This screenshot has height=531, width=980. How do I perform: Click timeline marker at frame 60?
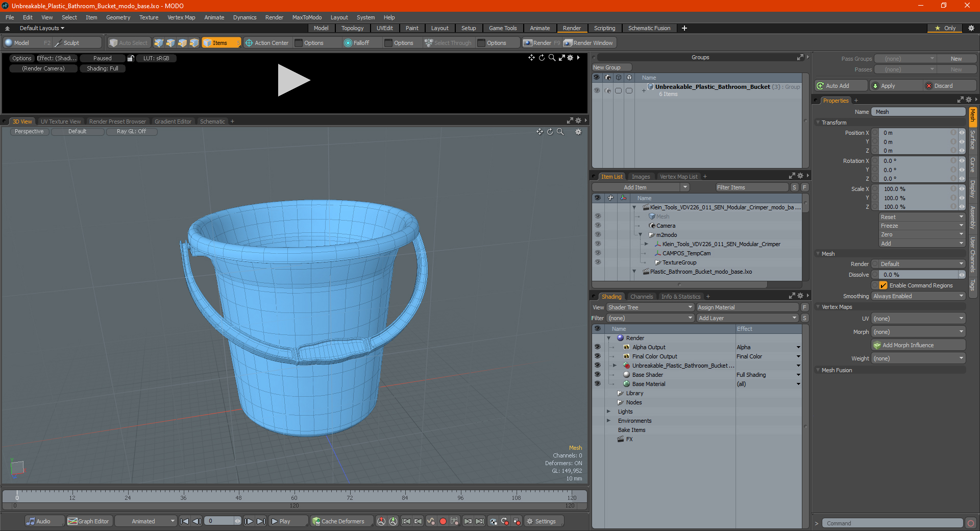click(294, 497)
